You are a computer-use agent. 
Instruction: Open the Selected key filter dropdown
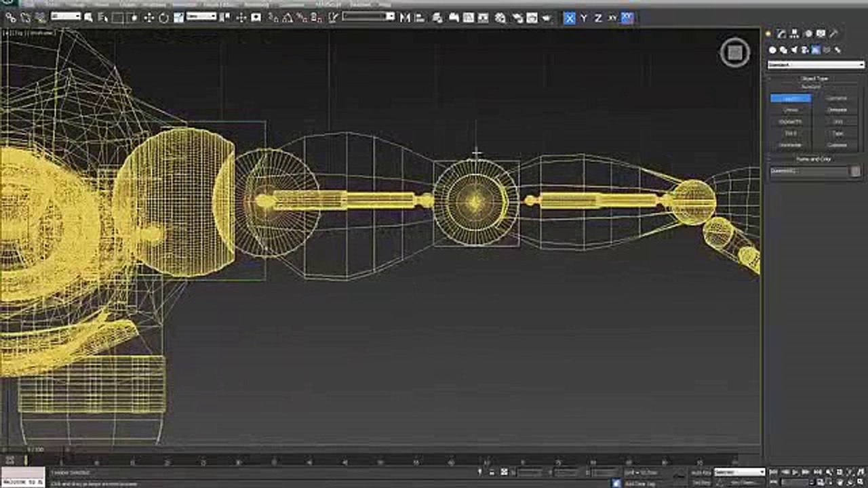739,472
